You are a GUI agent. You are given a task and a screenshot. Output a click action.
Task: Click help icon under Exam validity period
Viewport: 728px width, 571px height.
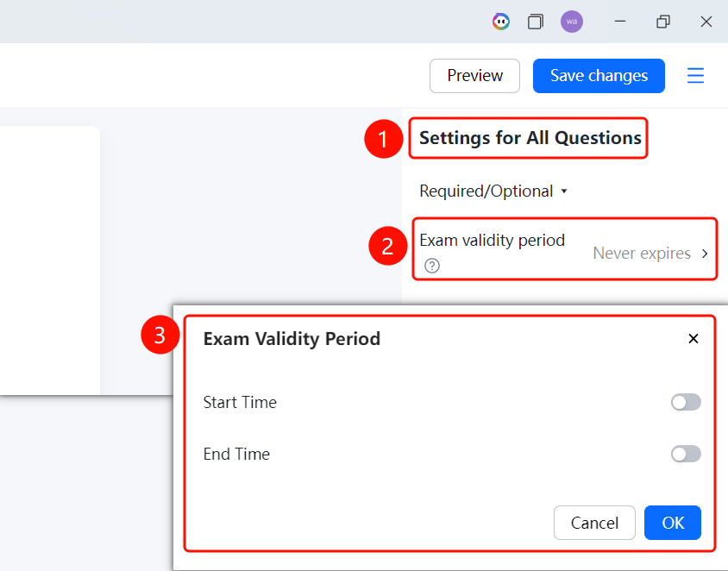pyautogui.click(x=432, y=266)
